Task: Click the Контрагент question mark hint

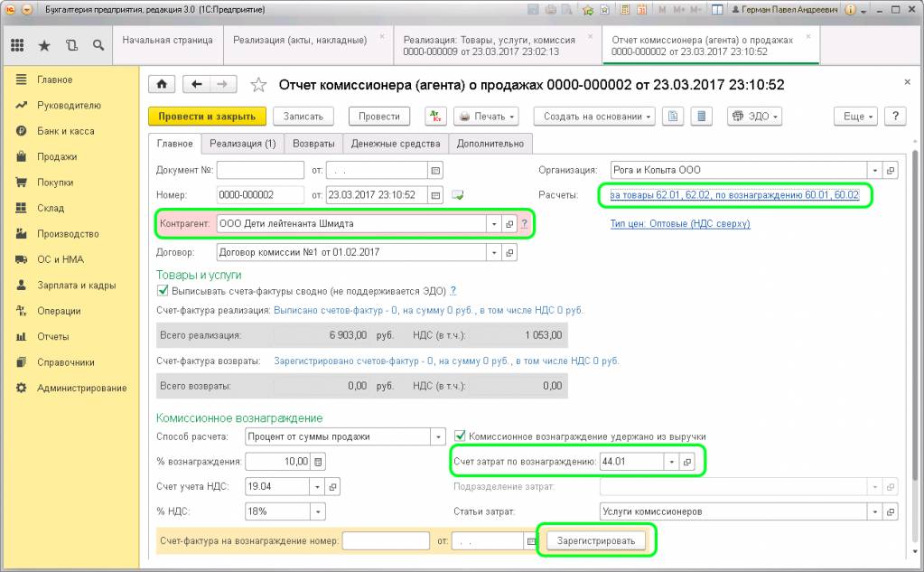Action: pyautogui.click(x=524, y=224)
